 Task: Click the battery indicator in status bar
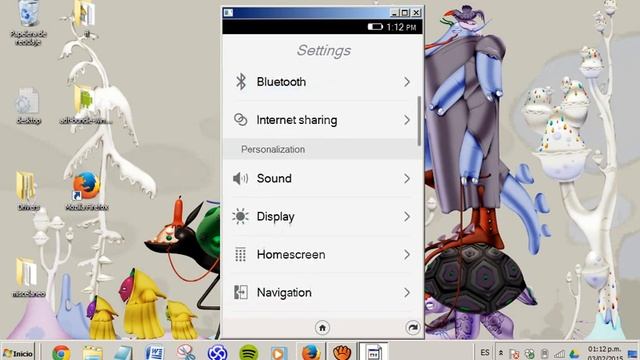click(375, 27)
